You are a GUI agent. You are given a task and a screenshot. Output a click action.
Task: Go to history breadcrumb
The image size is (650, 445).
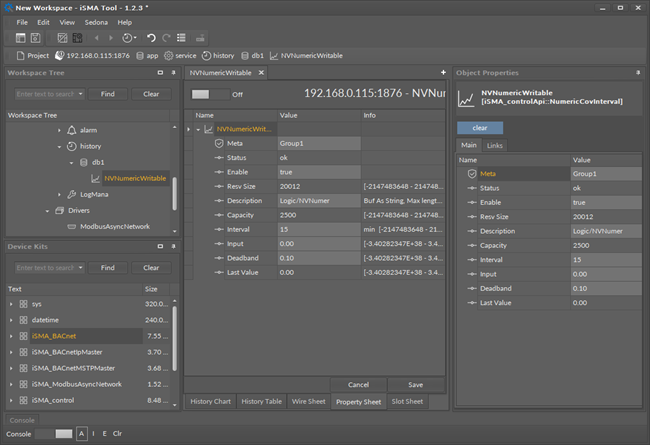[x=218, y=56]
